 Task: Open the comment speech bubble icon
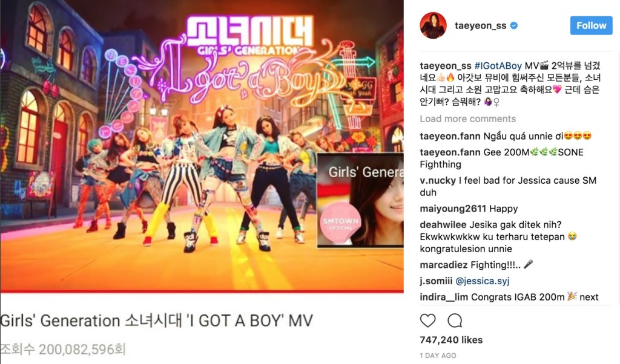(x=455, y=320)
